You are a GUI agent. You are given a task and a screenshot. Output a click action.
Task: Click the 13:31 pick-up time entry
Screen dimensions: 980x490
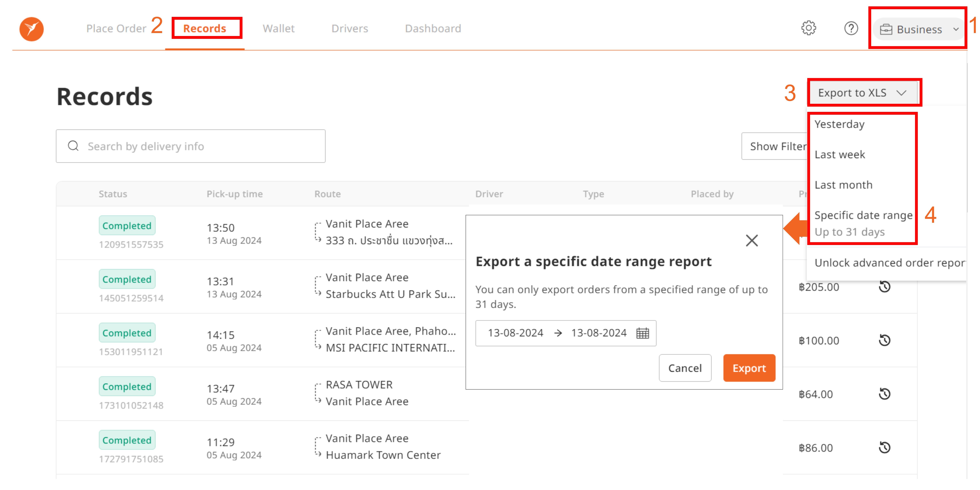click(220, 282)
